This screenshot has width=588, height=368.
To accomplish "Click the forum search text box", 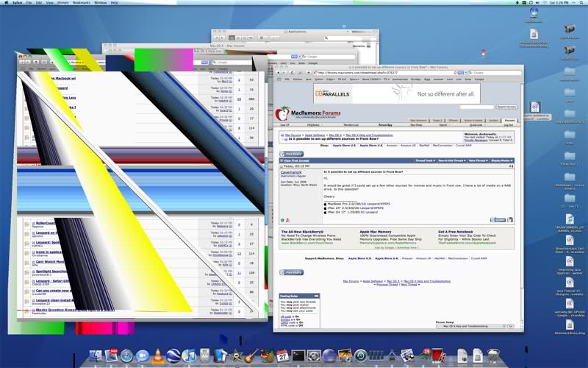I will tap(477, 107).
